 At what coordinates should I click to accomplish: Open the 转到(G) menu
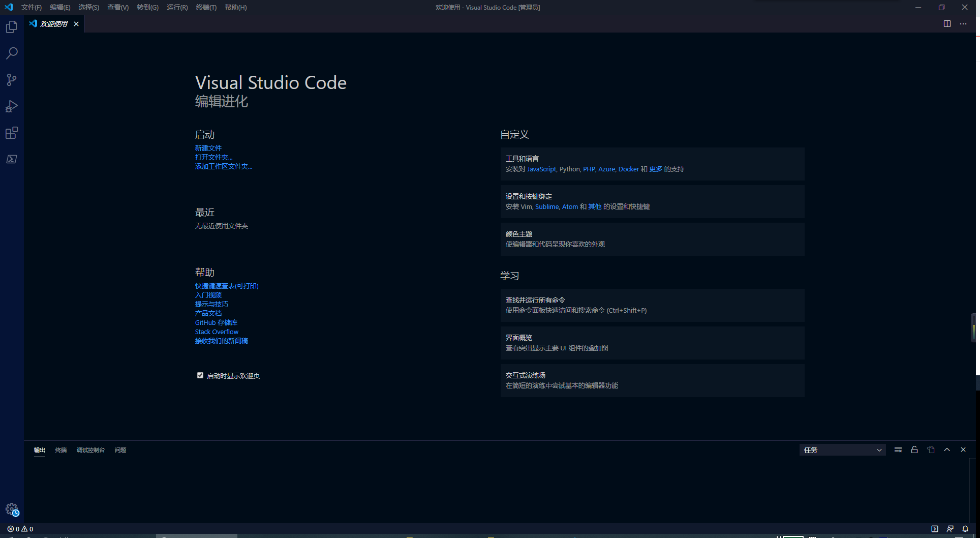coord(147,7)
